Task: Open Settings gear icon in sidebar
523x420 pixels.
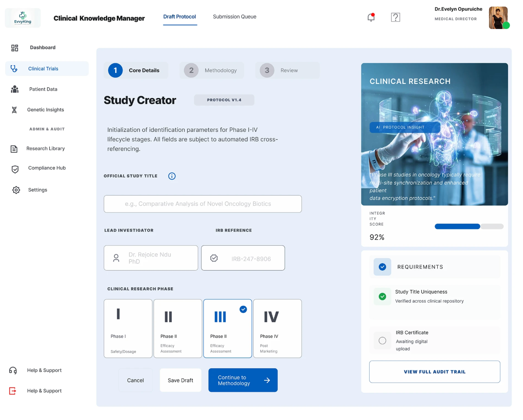Action: pyautogui.click(x=16, y=190)
